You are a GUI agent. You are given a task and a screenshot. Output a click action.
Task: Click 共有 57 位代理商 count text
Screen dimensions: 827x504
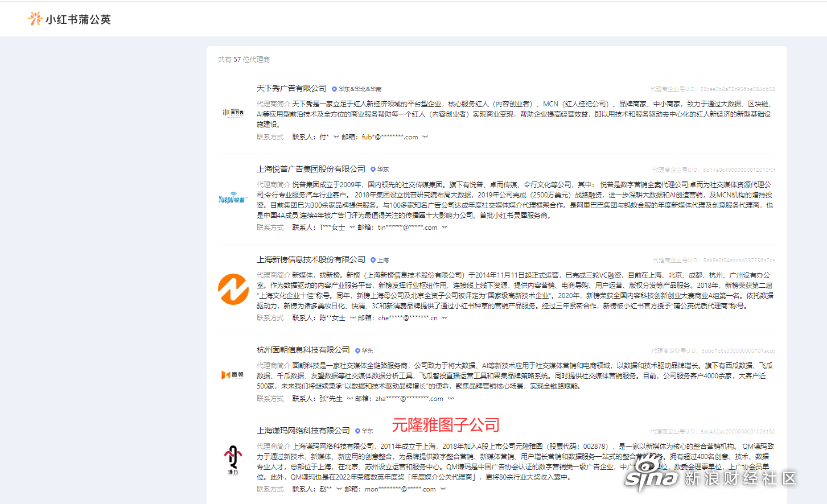point(244,60)
